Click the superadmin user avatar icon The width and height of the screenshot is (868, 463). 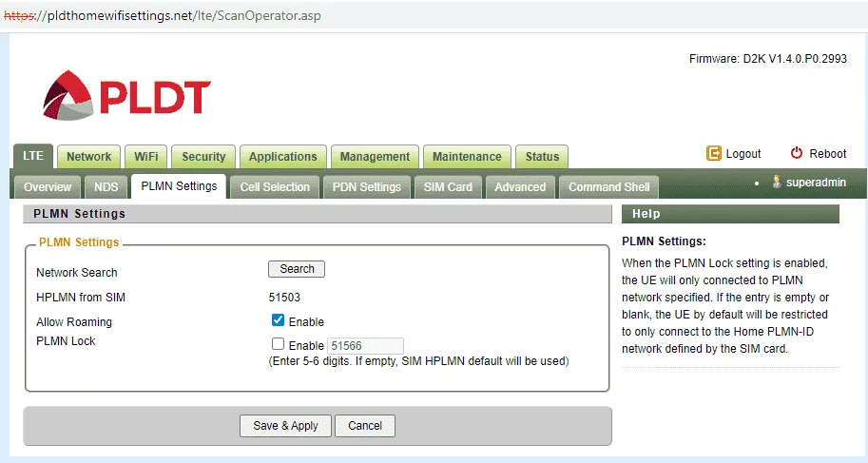pyautogui.click(x=777, y=182)
